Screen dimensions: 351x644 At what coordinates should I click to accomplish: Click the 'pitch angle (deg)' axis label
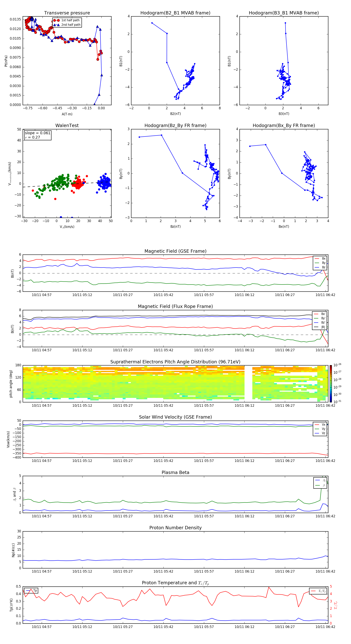tap(11, 384)
